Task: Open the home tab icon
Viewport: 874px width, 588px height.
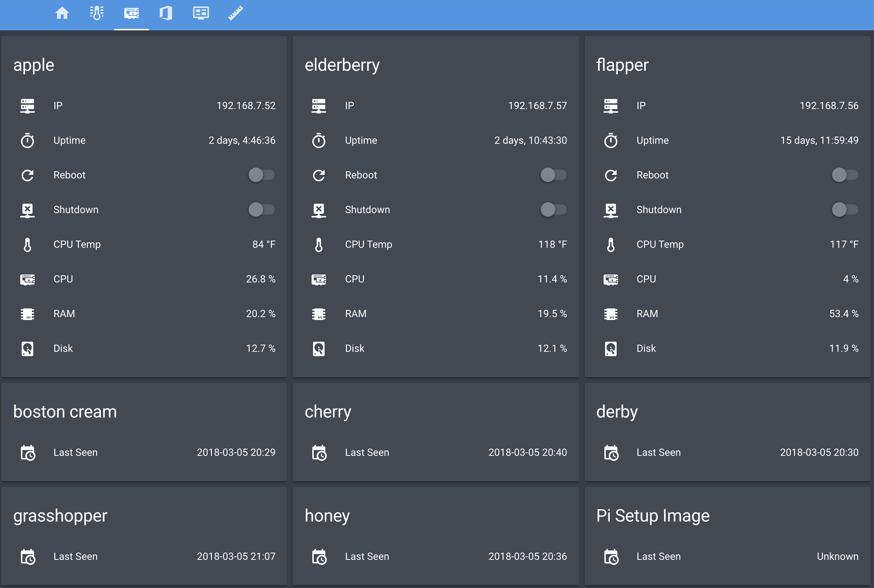Action: (62, 13)
